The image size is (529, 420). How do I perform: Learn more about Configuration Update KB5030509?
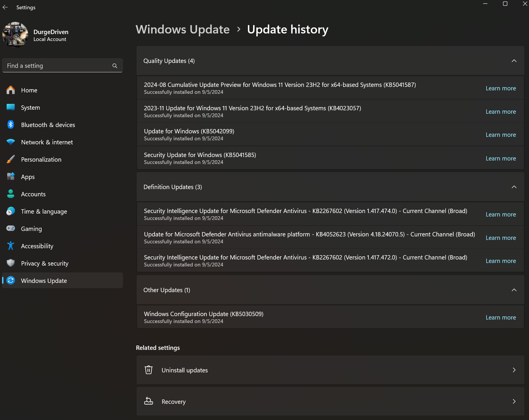coord(501,318)
